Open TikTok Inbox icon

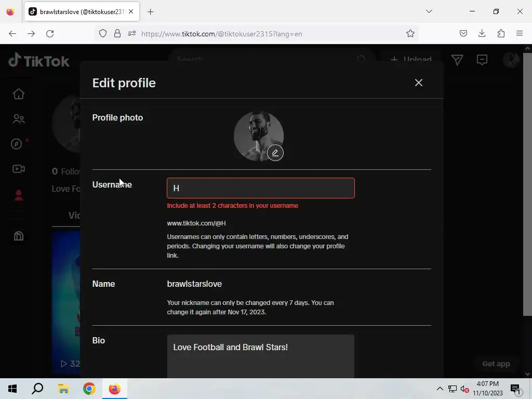(482, 60)
